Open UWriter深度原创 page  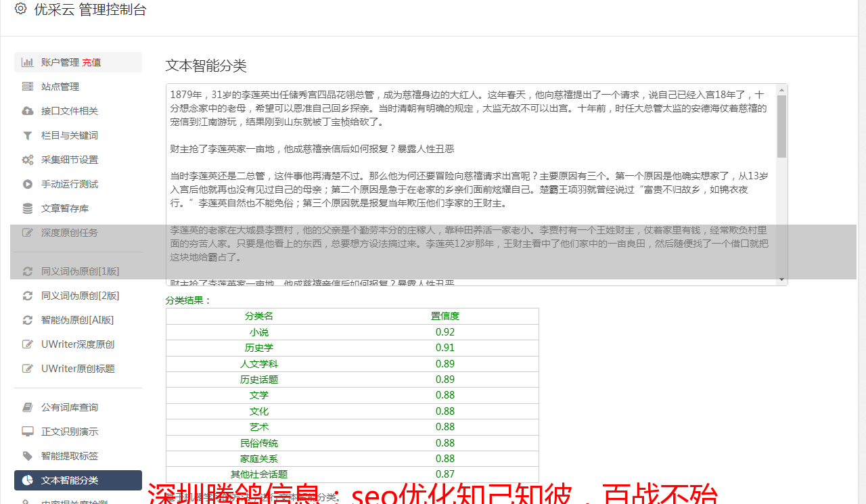pyautogui.click(x=78, y=344)
